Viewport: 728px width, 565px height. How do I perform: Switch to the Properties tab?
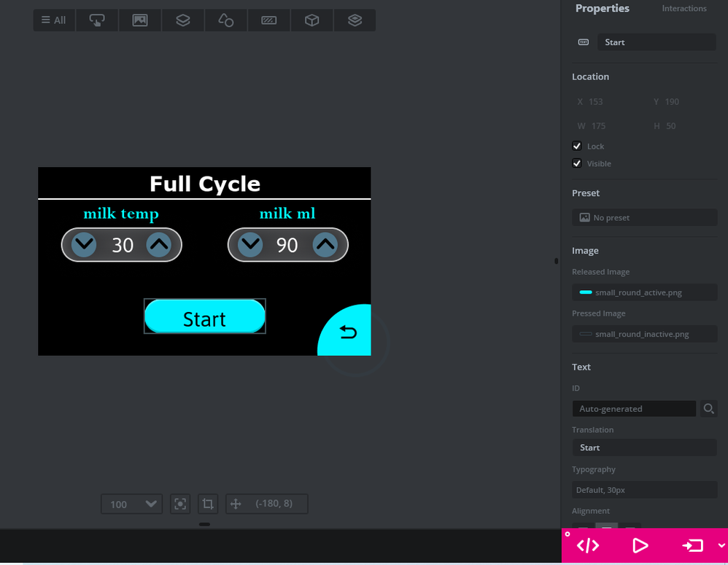click(603, 8)
